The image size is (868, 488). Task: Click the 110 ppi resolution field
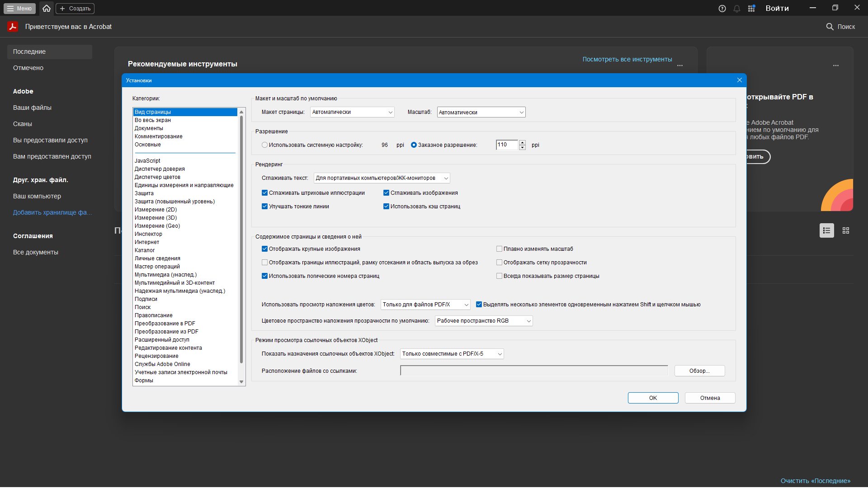pyautogui.click(x=507, y=145)
